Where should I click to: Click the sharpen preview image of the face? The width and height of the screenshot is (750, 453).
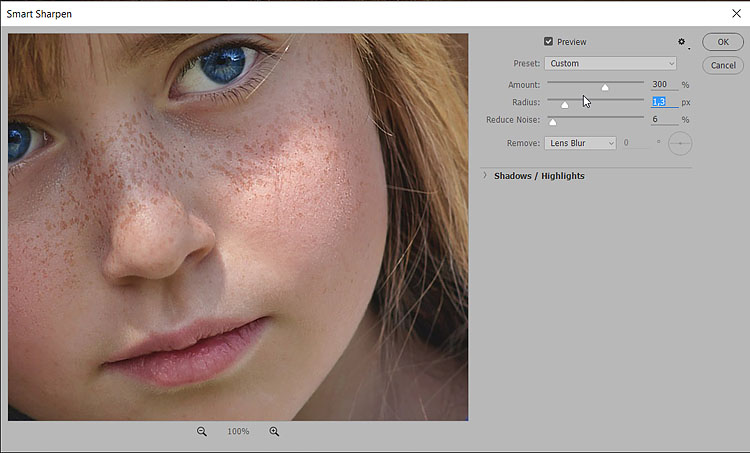238,227
